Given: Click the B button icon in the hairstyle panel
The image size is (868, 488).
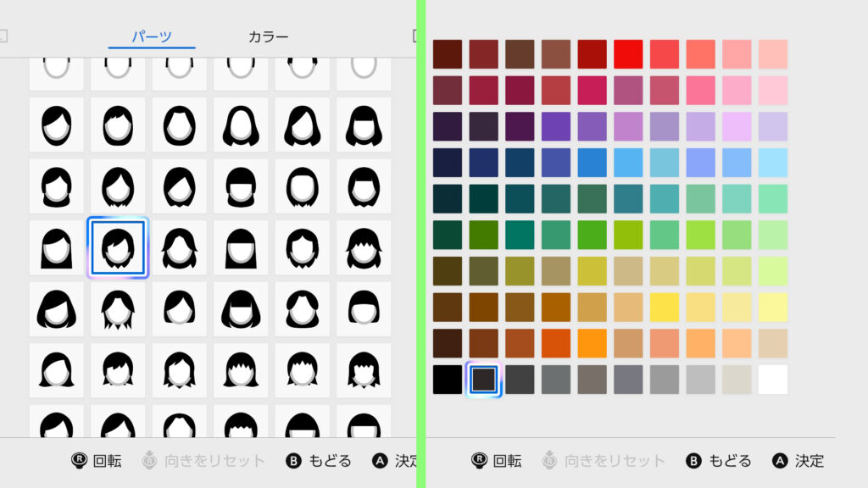Looking at the screenshot, I should [294, 461].
